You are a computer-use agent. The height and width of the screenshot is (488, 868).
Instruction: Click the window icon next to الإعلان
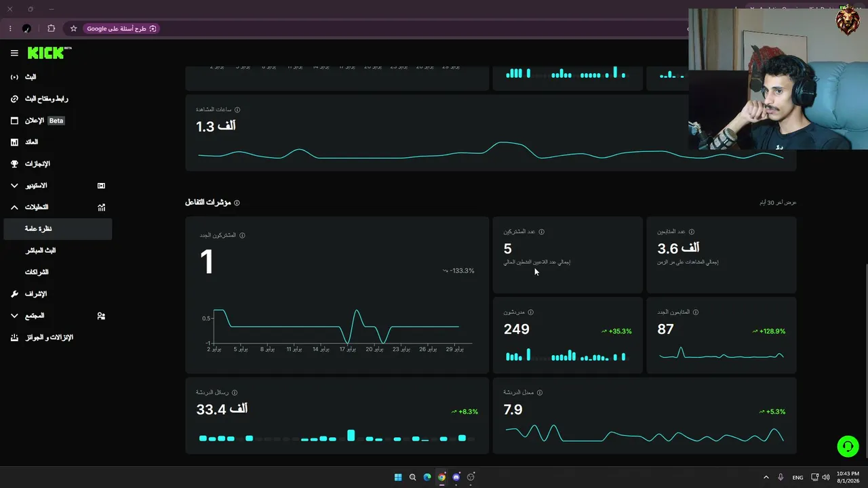(14, 121)
